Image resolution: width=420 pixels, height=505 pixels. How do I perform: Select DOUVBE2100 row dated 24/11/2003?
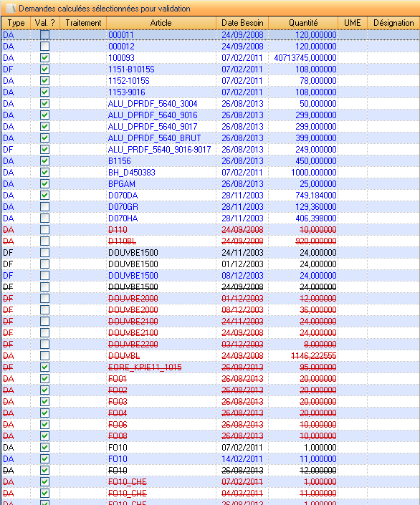210,321
